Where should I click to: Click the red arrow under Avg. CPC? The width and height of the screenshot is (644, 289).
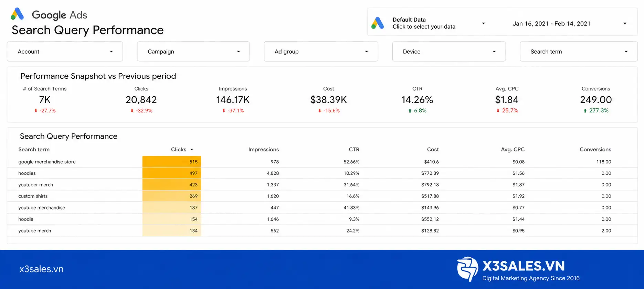498,111
